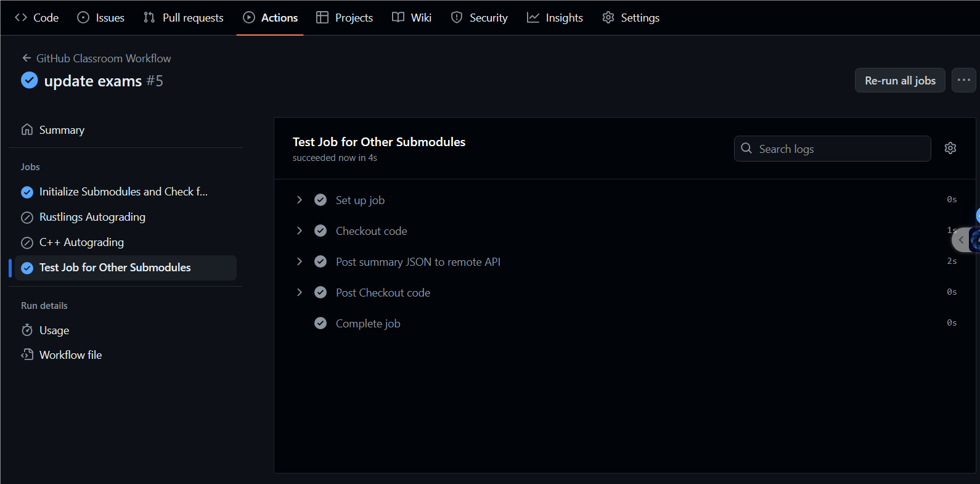Click 'succeeded now in 4s' status text
Viewport: 980px width, 484px height.
335,158
